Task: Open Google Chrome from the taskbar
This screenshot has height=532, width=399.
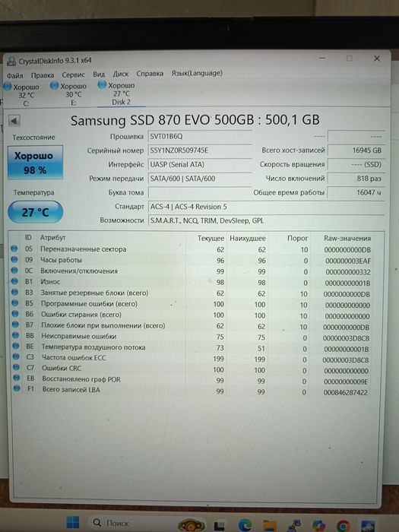Action: tap(343, 525)
